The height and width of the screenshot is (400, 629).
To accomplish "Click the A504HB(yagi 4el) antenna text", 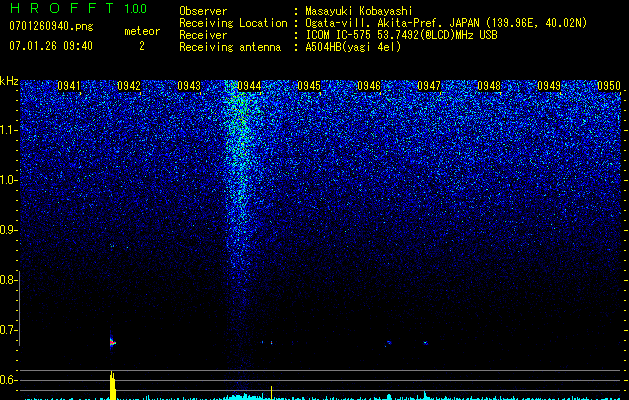I will click(x=353, y=47).
